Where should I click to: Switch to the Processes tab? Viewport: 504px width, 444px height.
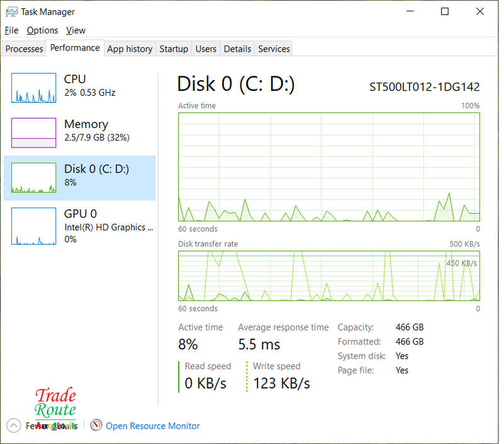[24, 49]
